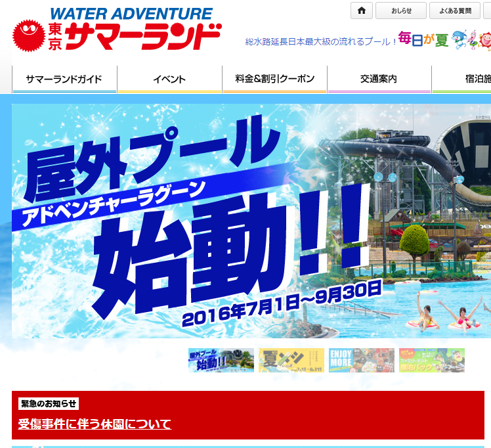491x448 pixels.
Task: Click the 屋外プール始動 main banner
Action: (251, 221)
